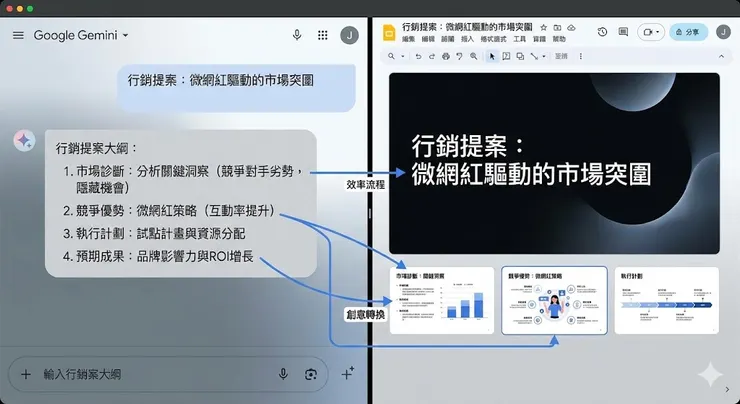Open the three-dot more toolbar options

580,56
